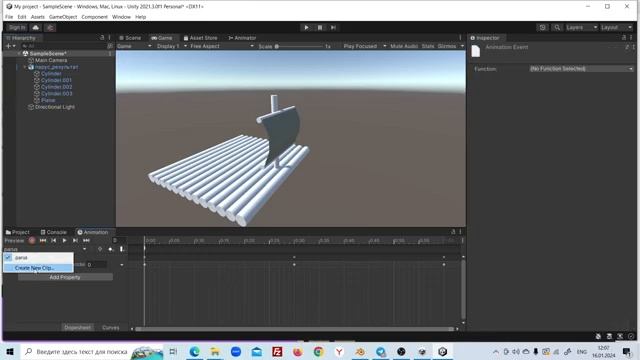Switch to the Animator tab
This screenshot has width=640, height=360.
coord(242,38)
